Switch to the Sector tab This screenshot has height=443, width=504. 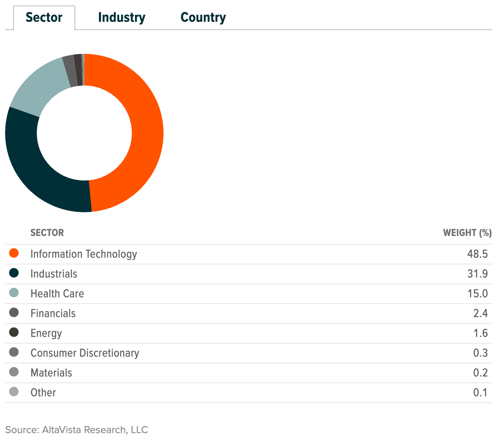pos(44,18)
